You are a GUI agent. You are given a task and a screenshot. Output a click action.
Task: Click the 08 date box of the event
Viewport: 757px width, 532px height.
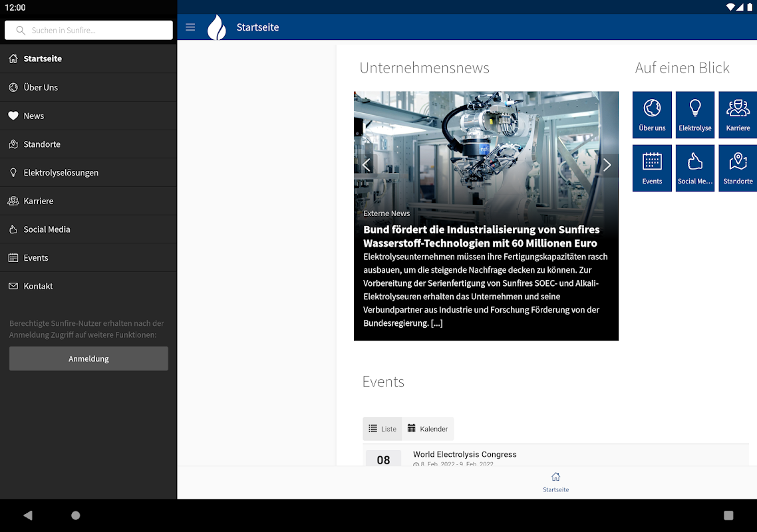(x=383, y=459)
